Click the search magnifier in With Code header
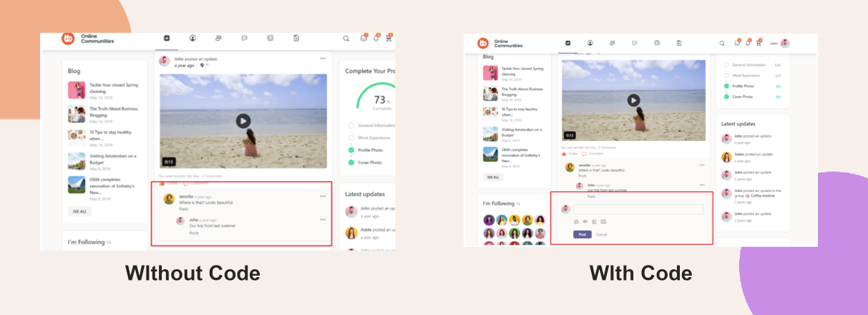Image resolution: width=868 pixels, height=315 pixels. (x=721, y=43)
